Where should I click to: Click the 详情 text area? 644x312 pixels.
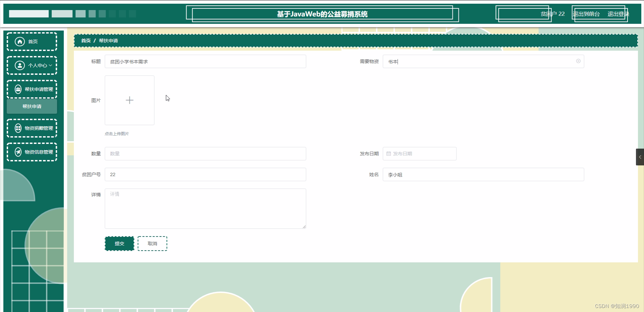pos(205,208)
